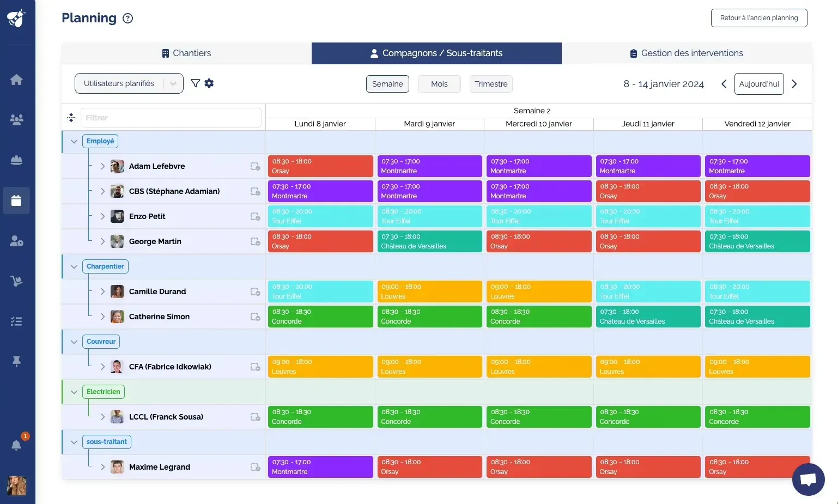Open the filter funnel icon near Utilisateurs planifiés
The height and width of the screenshot is (504, 838).
[x=196, y=83]
